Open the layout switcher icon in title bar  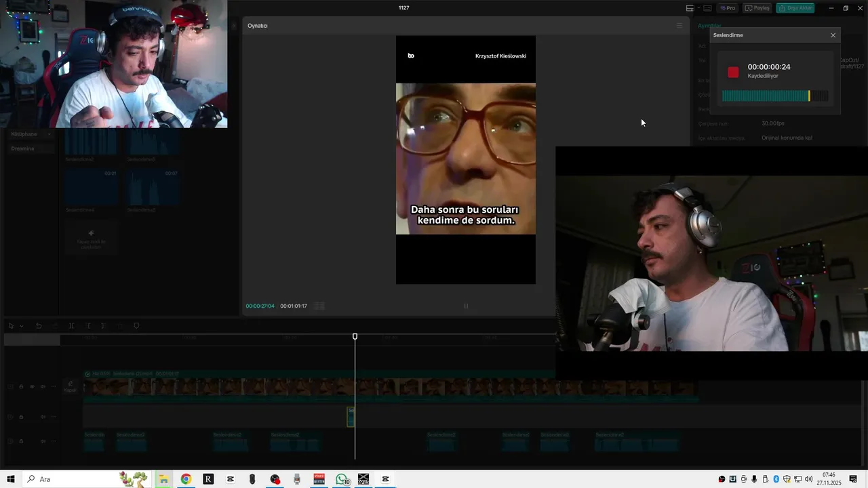(690, 8)
